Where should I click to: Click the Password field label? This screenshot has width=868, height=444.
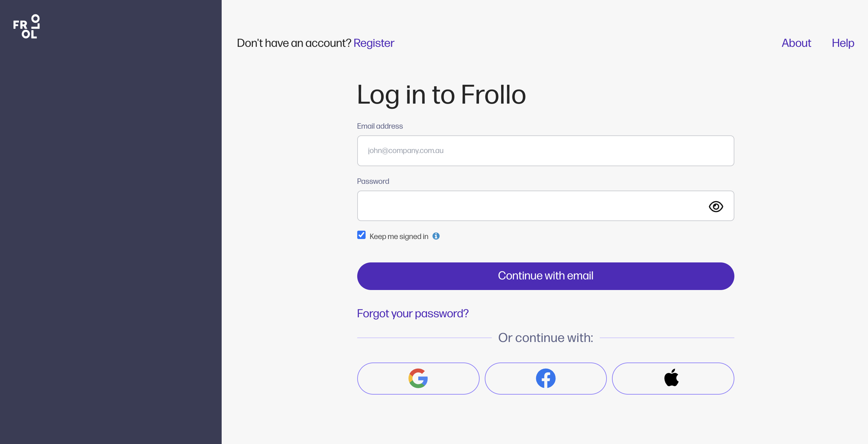tap(373, 182)
